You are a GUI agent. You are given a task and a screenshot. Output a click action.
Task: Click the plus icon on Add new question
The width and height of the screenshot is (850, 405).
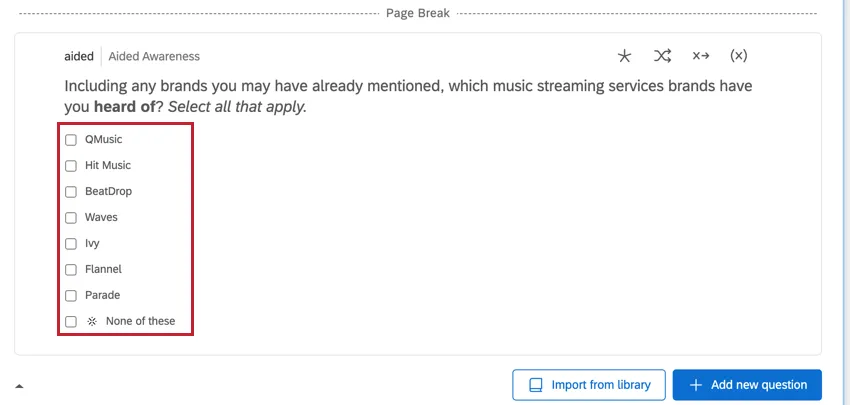click(696, 385)
